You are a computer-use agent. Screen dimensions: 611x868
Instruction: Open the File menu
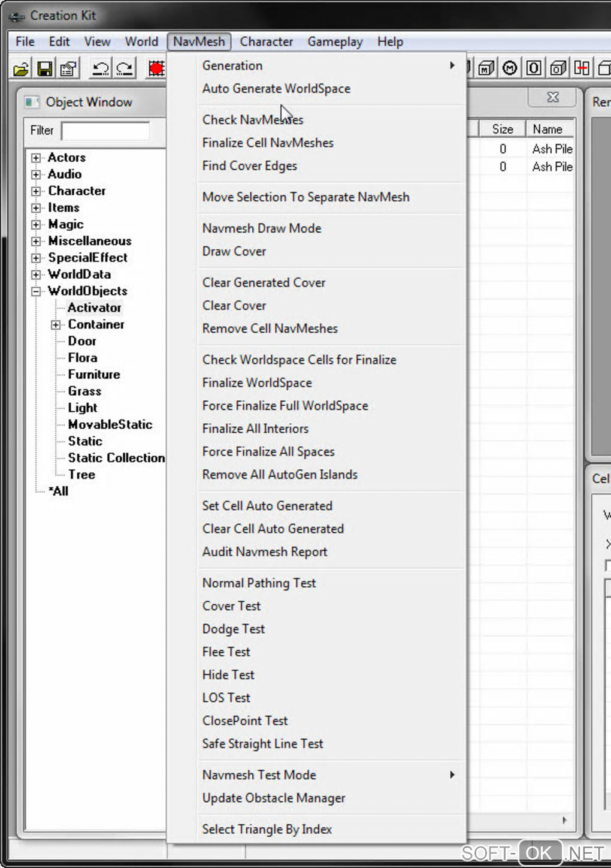(25, 41)
